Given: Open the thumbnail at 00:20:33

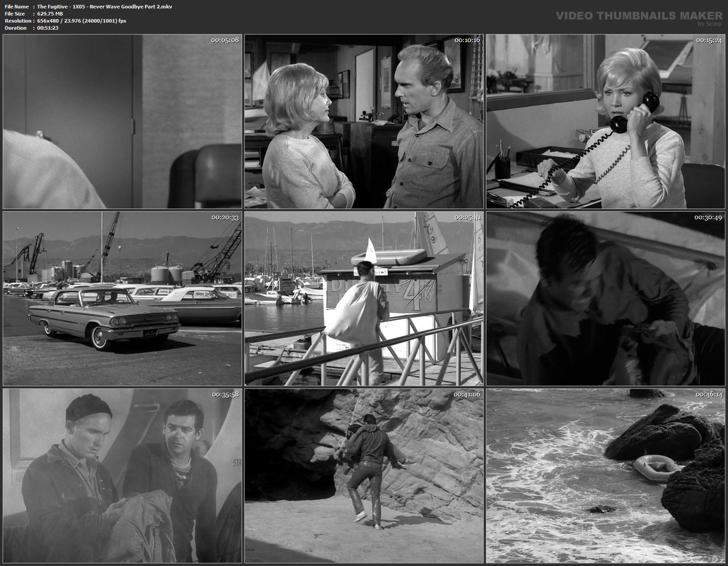Looking at the screenshot, I should [123, 299].
